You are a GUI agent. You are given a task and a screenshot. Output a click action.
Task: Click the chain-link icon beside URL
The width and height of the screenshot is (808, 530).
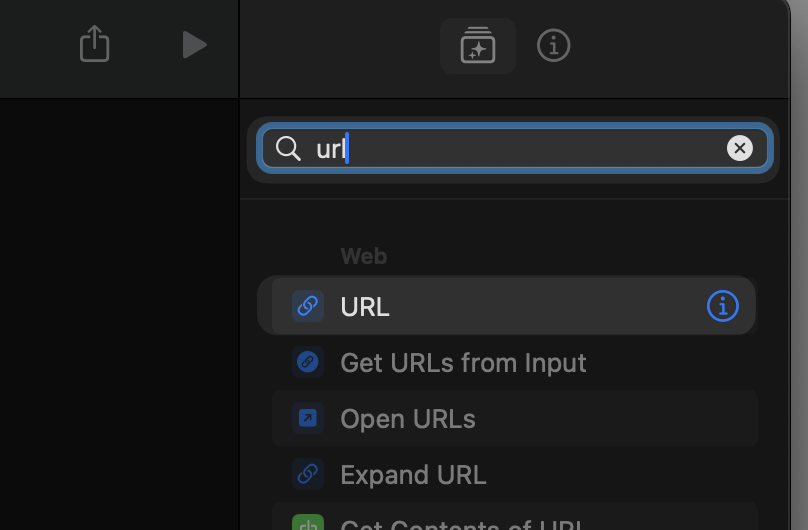pyautogui.click(x=308, y=306)
